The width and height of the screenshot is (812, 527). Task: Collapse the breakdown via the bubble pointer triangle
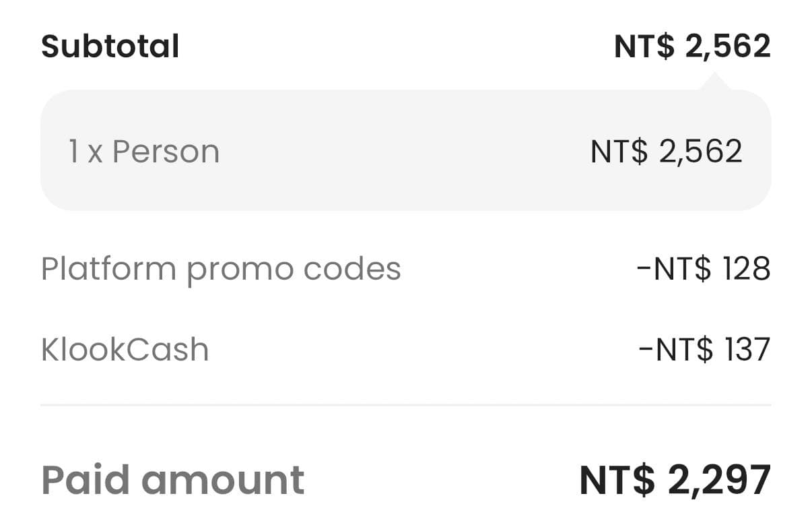click(x=716, y=82)
